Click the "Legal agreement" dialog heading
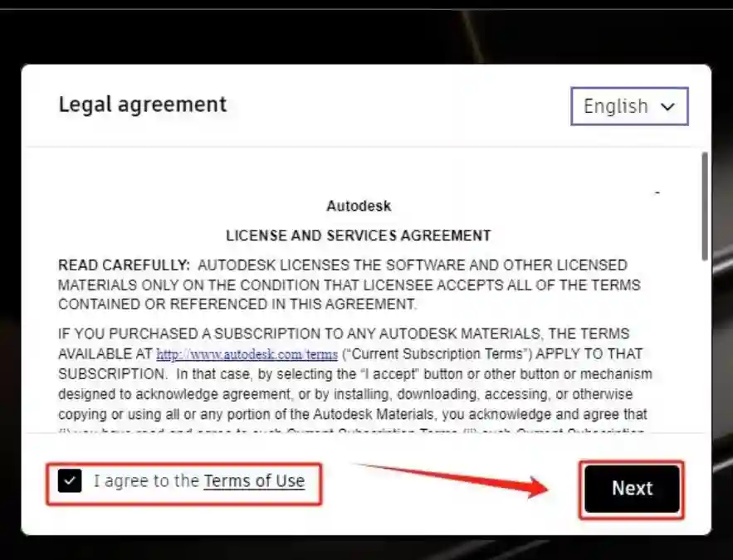 [142, 105]
